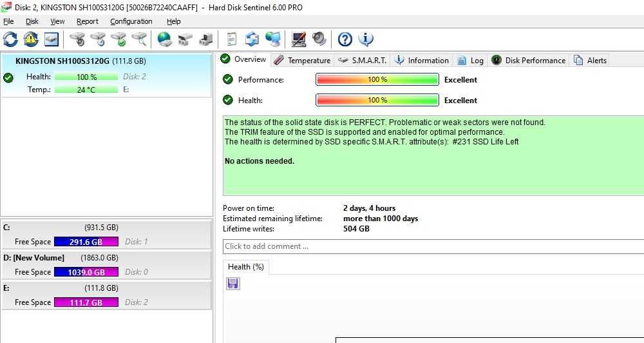Image resolution: width=644 pixels, height=343 pixels.
Task: Click the speaker sound alert toolbar icon
Action: click(319, 39)
